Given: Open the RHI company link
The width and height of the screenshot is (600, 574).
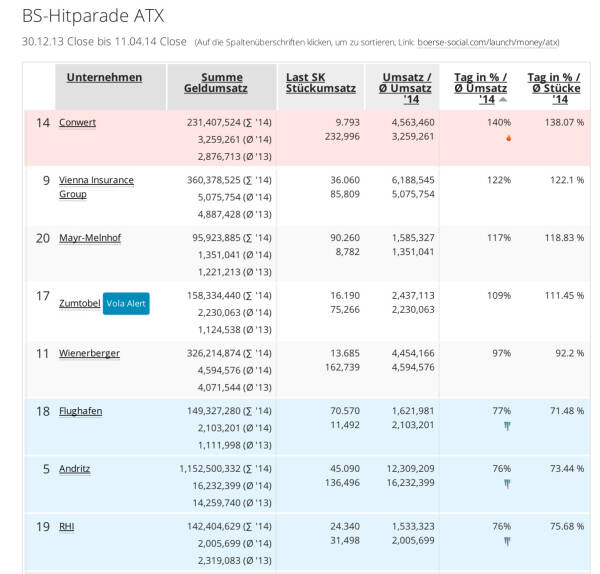Looking at the screenshot, I should pyautogui.click(x=66, y=526).
